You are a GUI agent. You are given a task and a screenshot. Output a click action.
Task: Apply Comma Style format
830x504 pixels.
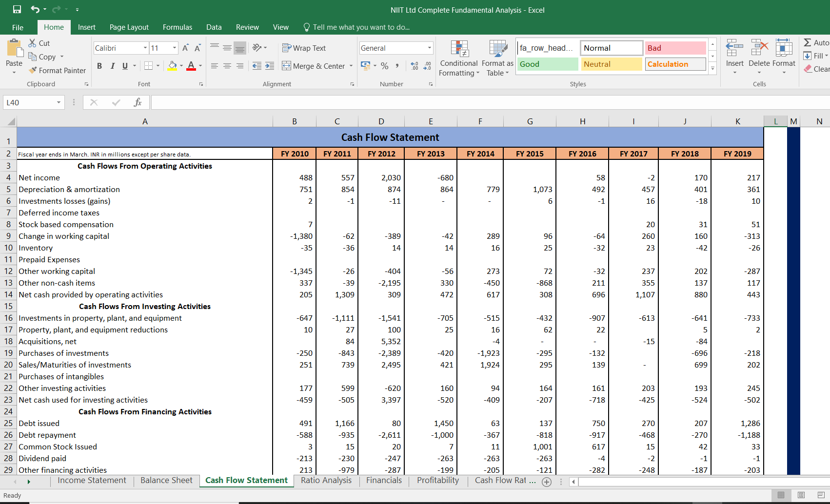[x=397, y=65]
